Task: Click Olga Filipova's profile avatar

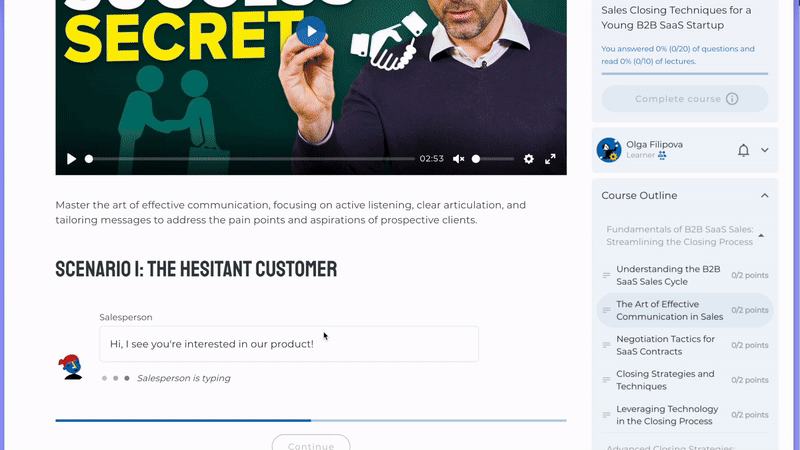Action: click(x=609, y=150)
